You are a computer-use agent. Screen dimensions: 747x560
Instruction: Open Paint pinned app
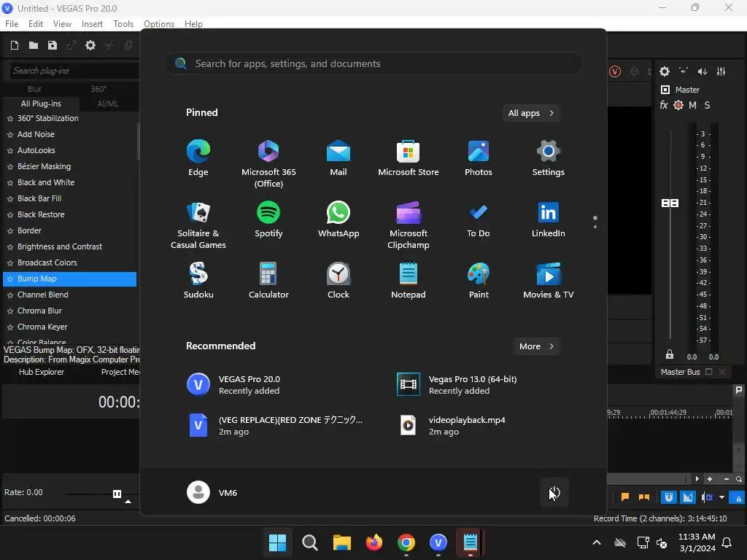coord(479,281)
